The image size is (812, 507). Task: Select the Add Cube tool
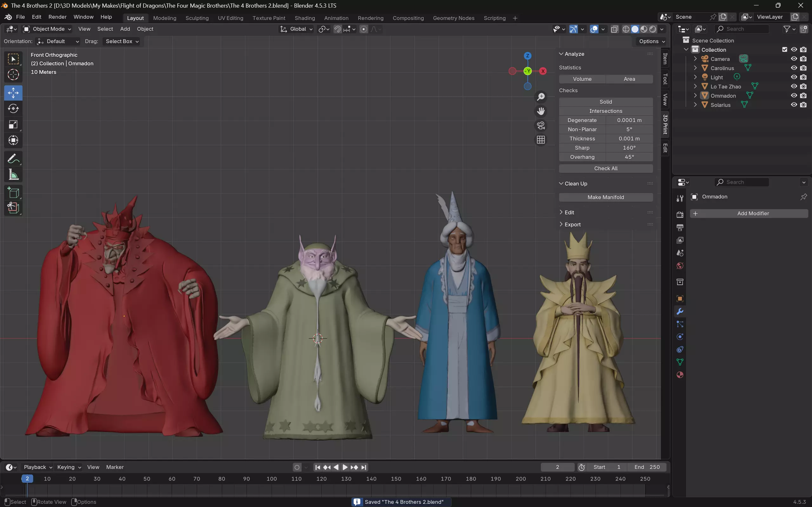pos(13,193)
